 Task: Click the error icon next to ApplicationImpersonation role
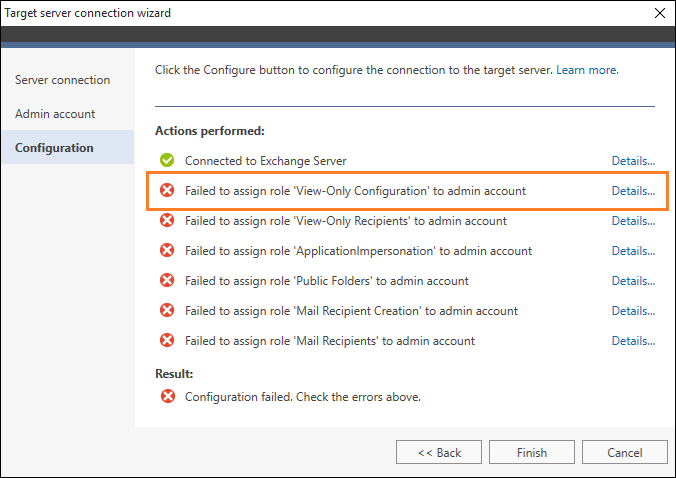pyautogui.click(x=167, y=250)
